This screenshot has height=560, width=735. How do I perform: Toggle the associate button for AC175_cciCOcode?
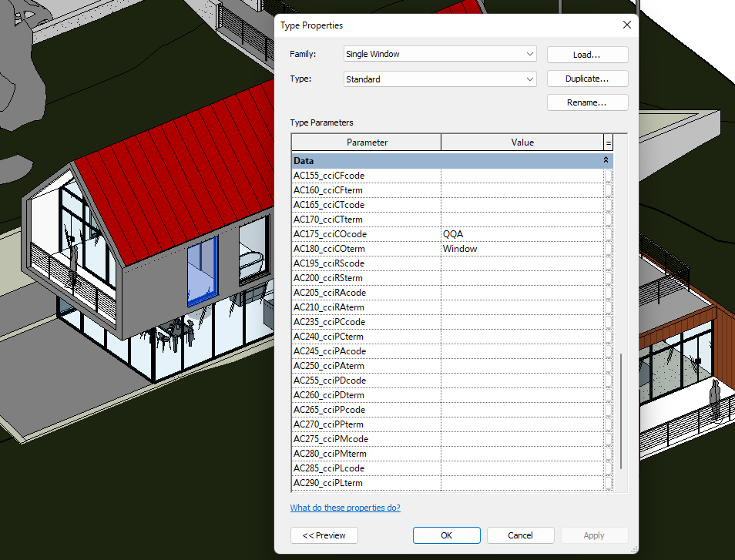[608, 234]
